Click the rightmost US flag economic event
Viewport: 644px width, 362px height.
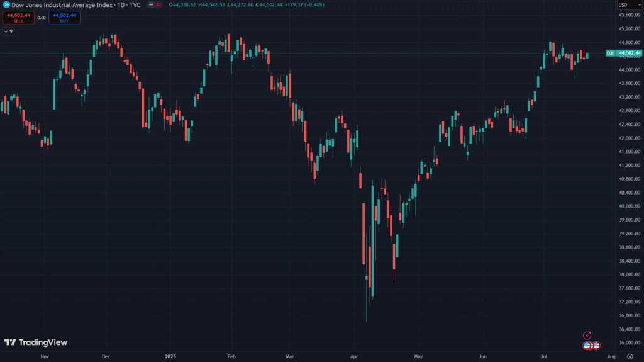596,346
